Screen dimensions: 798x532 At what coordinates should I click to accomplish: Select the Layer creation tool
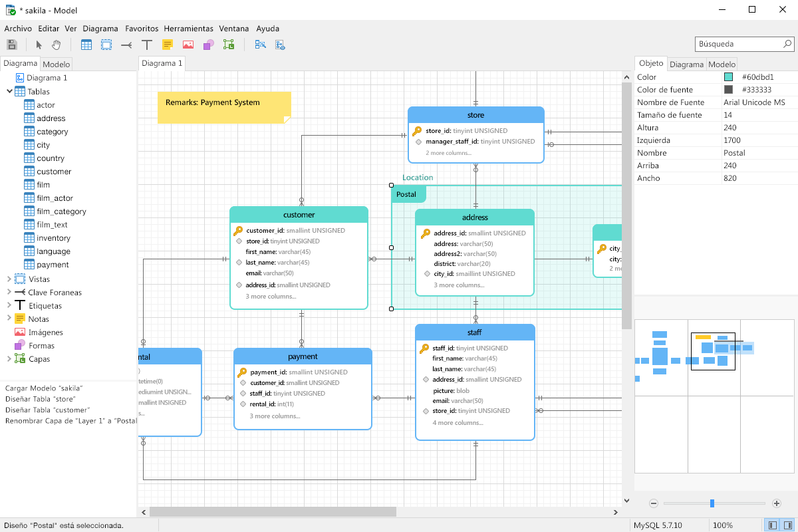228,44
